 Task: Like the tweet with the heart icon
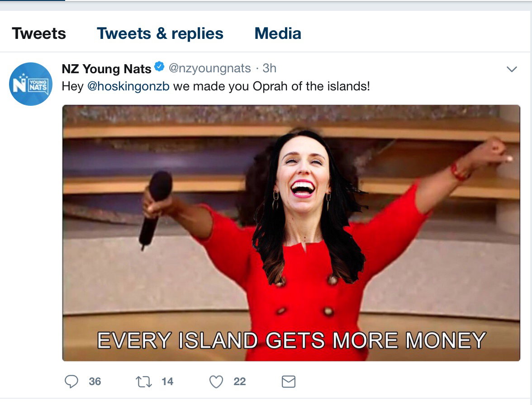click(x=216, y=381)
